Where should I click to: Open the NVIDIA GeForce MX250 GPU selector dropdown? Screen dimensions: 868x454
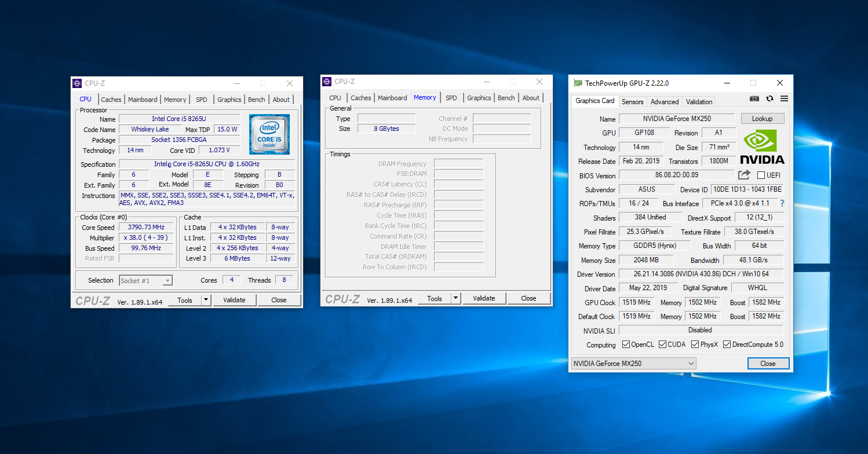point(633,364)
